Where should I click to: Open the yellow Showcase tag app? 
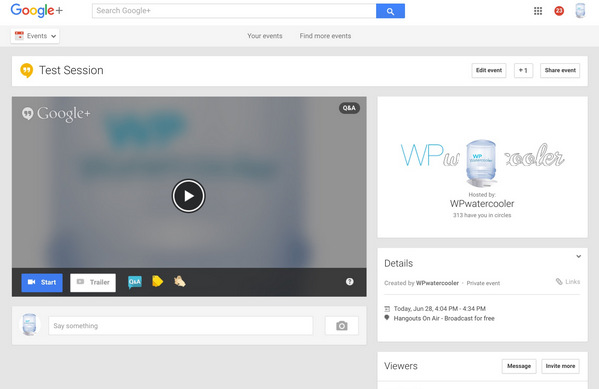click(x=157, y=282)
